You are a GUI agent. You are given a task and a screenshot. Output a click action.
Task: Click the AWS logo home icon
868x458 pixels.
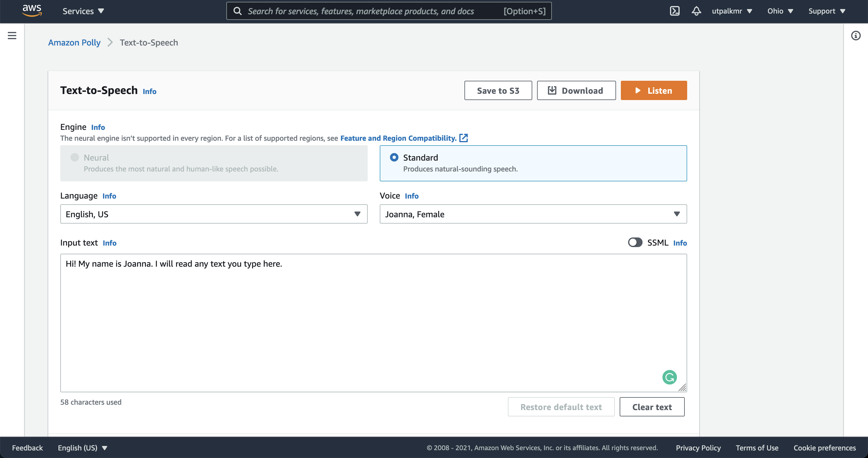tap(32, 11)
